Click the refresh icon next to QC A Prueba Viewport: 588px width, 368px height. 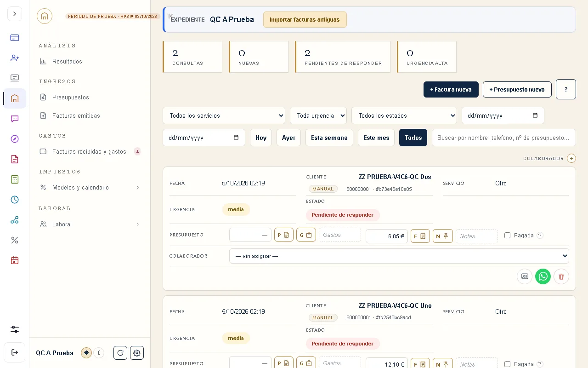(x=120, y=353)
